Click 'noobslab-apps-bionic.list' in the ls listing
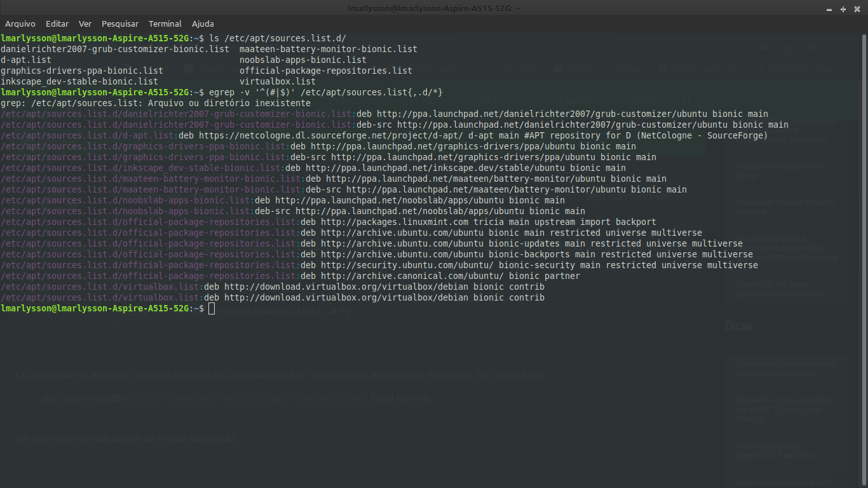Viewport: 868px width, 488px height. (303, 60)
